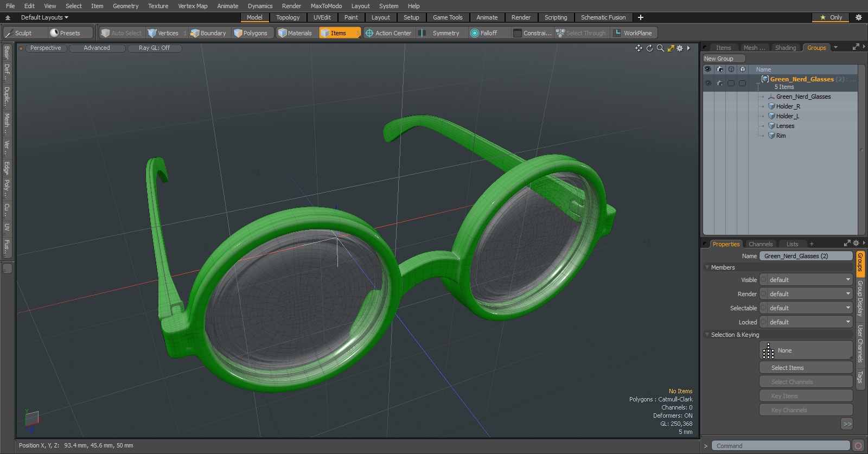This screenshot has width=868, height=454.
Task: Toggle the Only star button
Action: coord(831,17)
